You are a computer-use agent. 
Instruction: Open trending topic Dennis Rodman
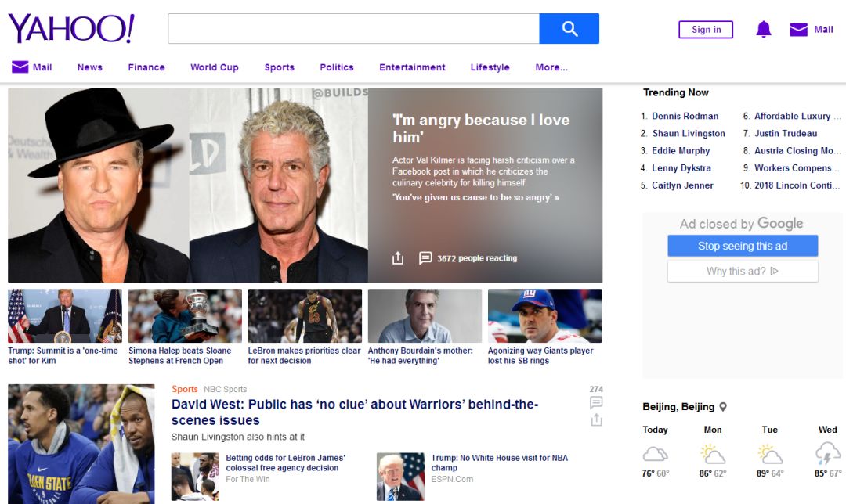685,116
